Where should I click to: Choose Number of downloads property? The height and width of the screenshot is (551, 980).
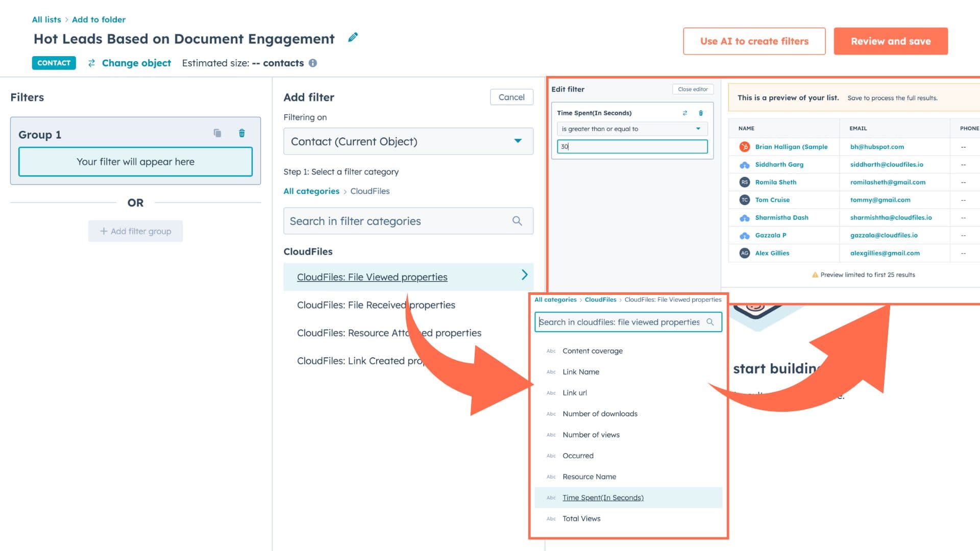click(600, 414)
